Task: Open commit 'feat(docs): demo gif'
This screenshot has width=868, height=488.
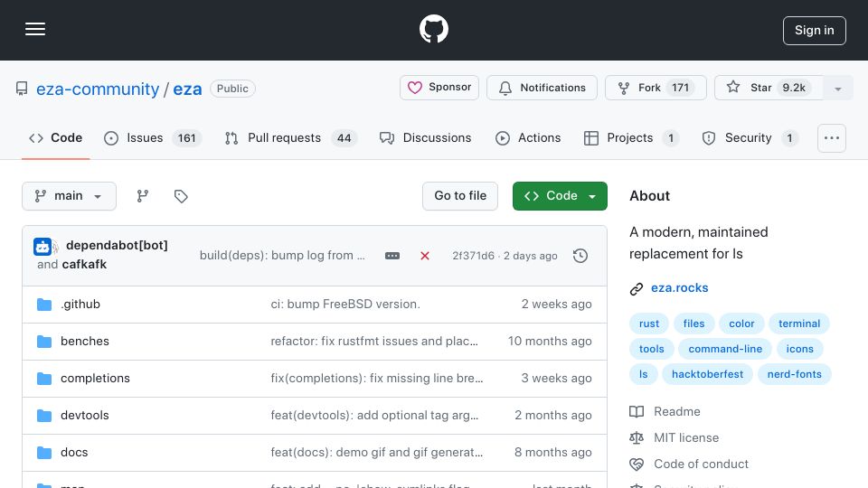Action: pos(377,452)
